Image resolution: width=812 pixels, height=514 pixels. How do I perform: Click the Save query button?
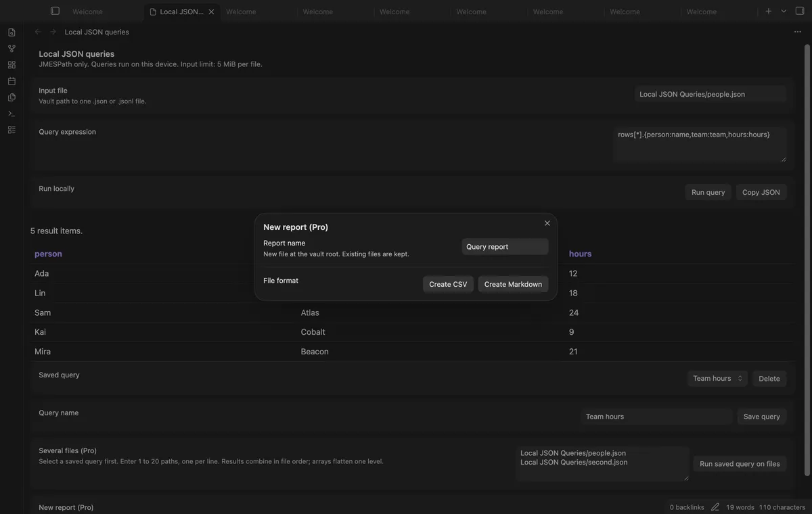coord(762,417)
